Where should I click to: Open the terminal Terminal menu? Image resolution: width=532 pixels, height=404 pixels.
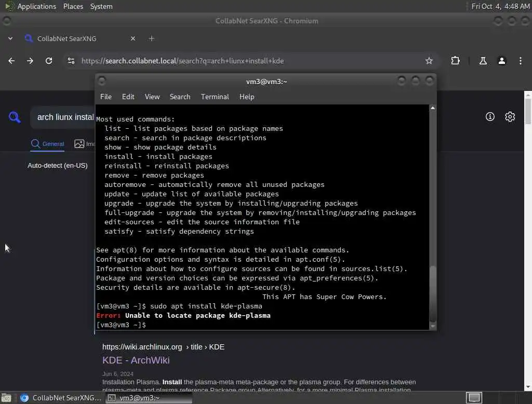coord(215,97)
